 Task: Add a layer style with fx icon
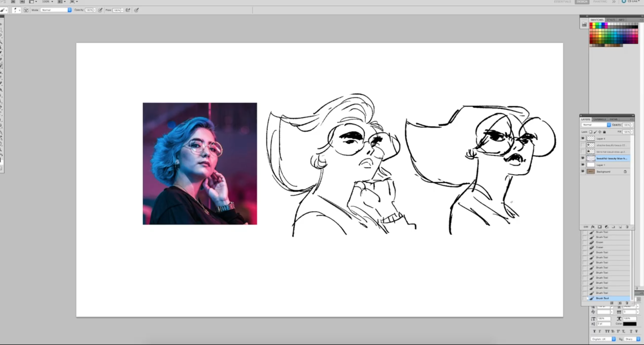coord(593,227)
